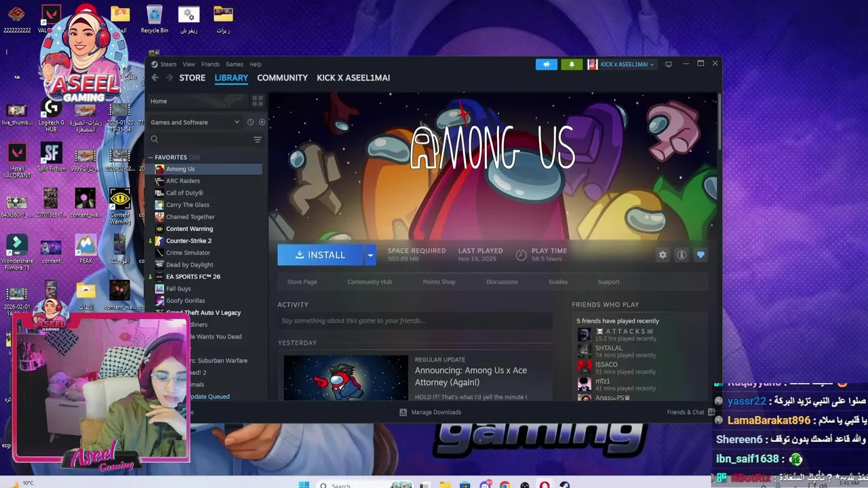Click the library search field
868x488 pixels.
205,140
